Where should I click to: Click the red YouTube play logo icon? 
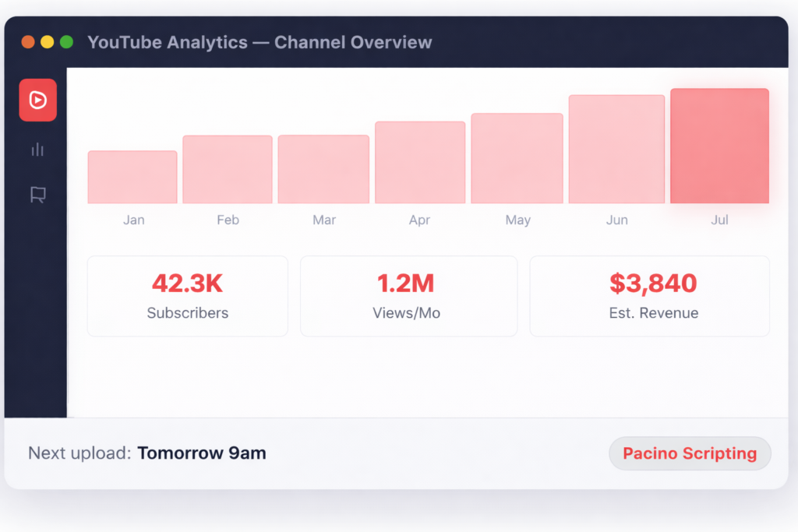[37, 100]
